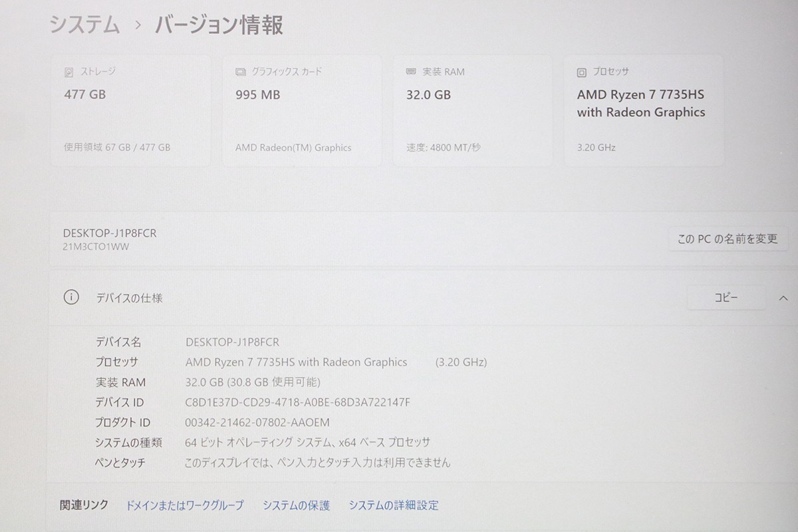The image size is (798, 532).
Task: Open the システムの保護 link
Action: [x=296, y=505]
